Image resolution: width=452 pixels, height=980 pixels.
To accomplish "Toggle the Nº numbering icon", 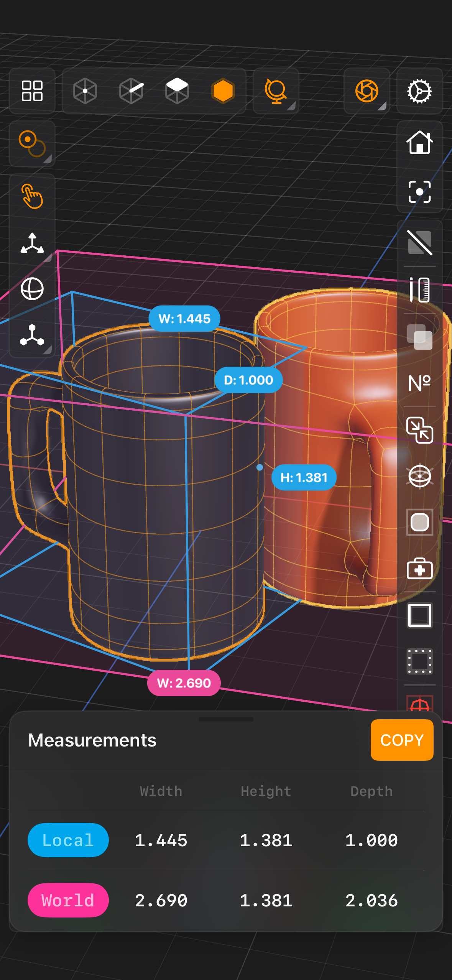I will 419,383.
